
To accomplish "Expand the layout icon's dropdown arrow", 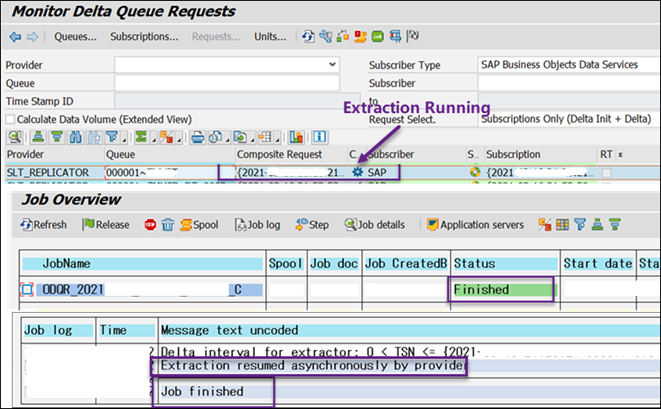I will click(277, 139).
